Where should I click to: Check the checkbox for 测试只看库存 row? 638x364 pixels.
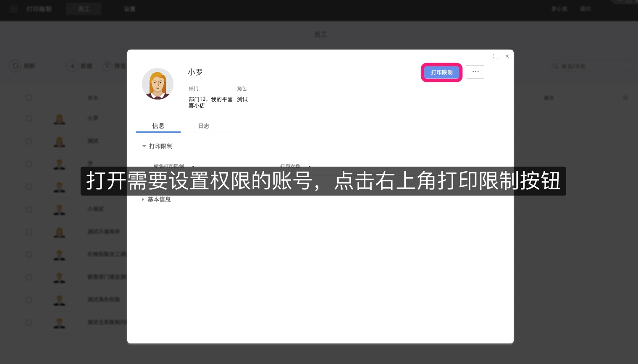point(29,232)
